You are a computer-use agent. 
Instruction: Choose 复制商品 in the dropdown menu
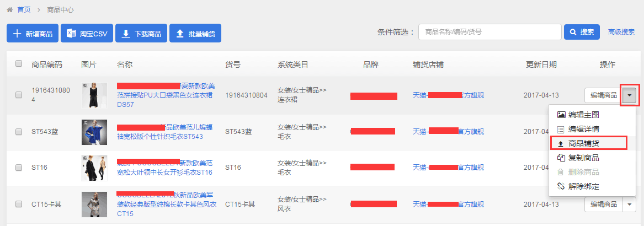click(x=583, y=158)
